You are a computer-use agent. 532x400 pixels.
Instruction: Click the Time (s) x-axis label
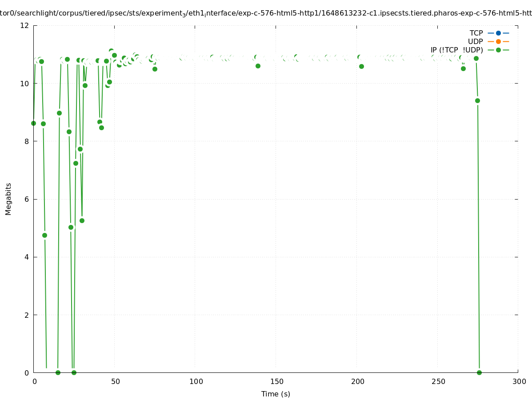pos(276,394)
